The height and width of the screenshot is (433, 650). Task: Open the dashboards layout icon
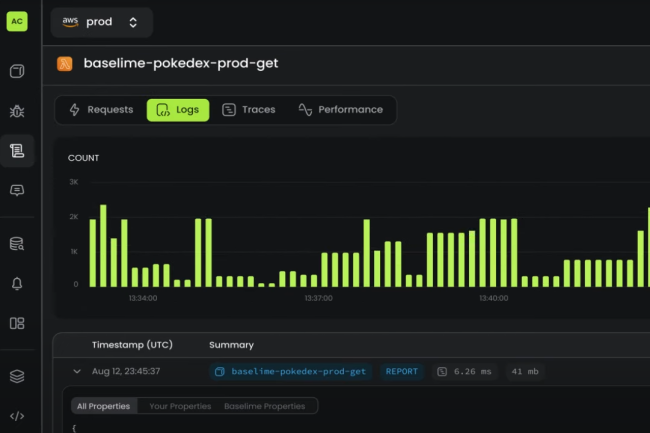click(x=17, y=323)
